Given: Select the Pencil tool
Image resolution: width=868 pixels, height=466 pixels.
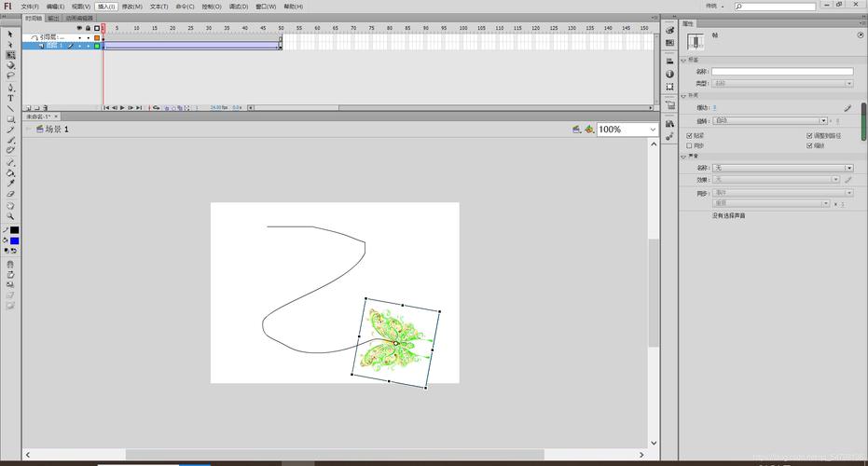Looking at the screenshot, I should pyautogui.click(x=10, y=130).
